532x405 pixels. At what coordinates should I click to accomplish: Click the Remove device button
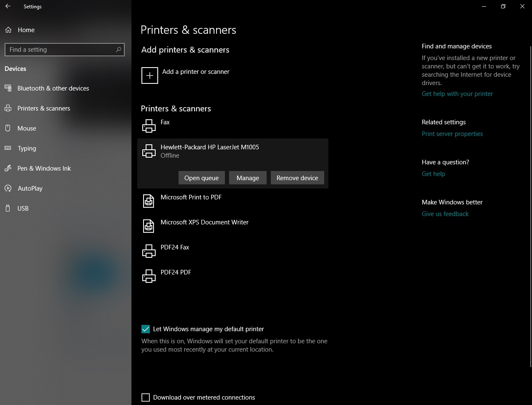click(297, 178)
